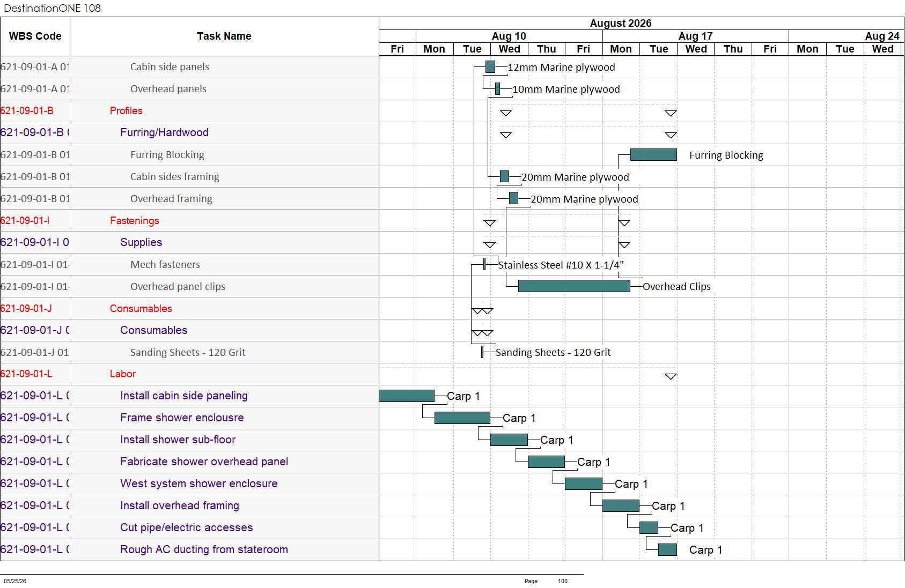Click the Cabin sides framing Gantt bar
The width and height of the screenshot is (905, 588).
504,176
